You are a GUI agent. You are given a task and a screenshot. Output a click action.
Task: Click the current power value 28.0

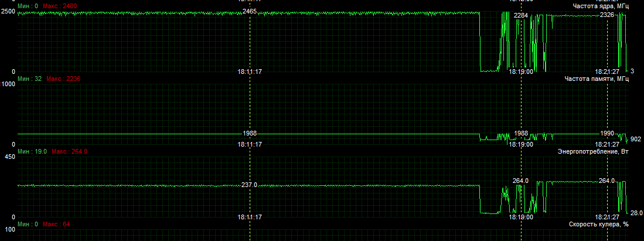point(636,213)
